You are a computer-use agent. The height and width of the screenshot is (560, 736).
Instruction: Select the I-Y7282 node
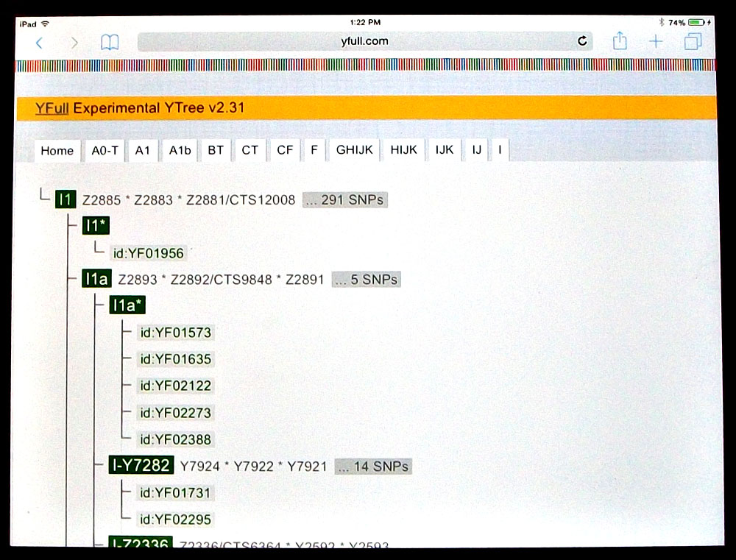click(x=141, y=465)
